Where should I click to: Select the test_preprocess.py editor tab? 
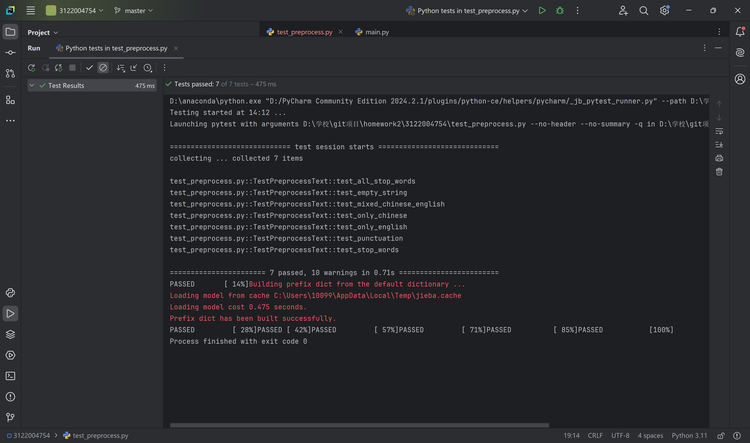(299, 32)
